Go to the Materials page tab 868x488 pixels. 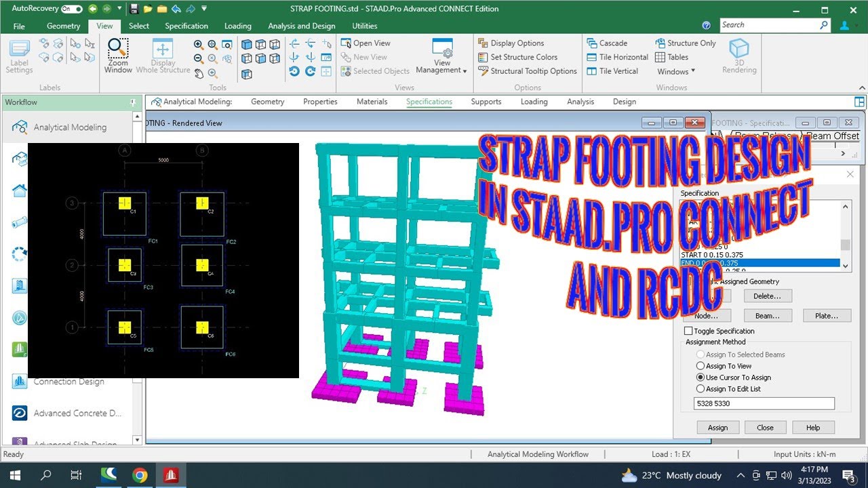[x=372, y=102]
